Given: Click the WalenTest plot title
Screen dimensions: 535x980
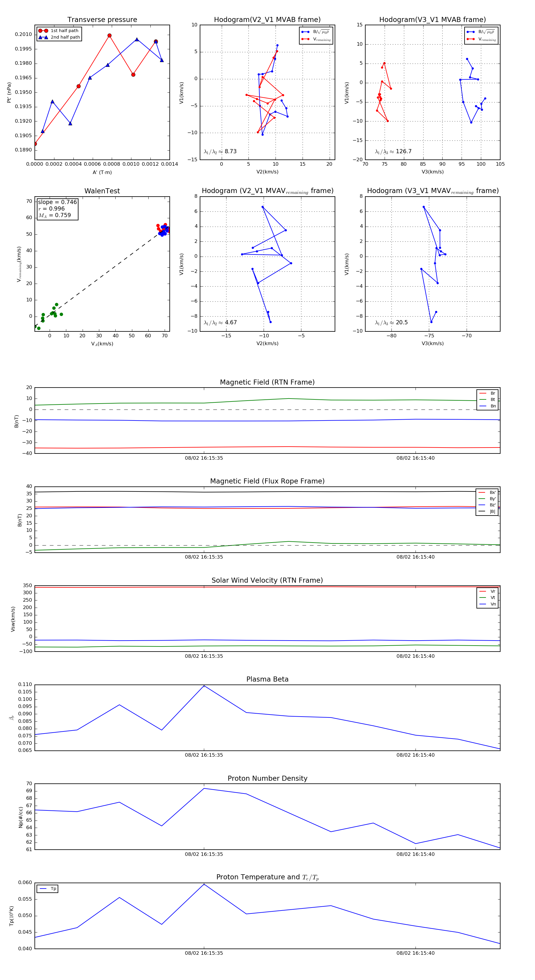Looking at the screenshot, I should pos(102,191).
